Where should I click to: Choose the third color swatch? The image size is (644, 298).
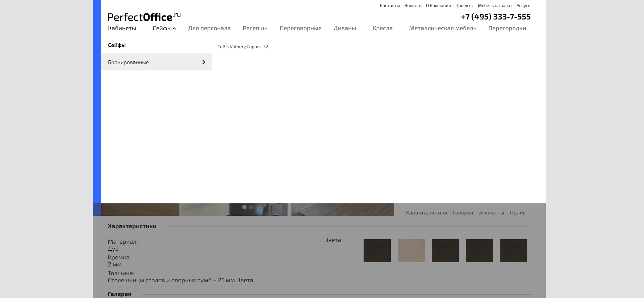point(445,251)
